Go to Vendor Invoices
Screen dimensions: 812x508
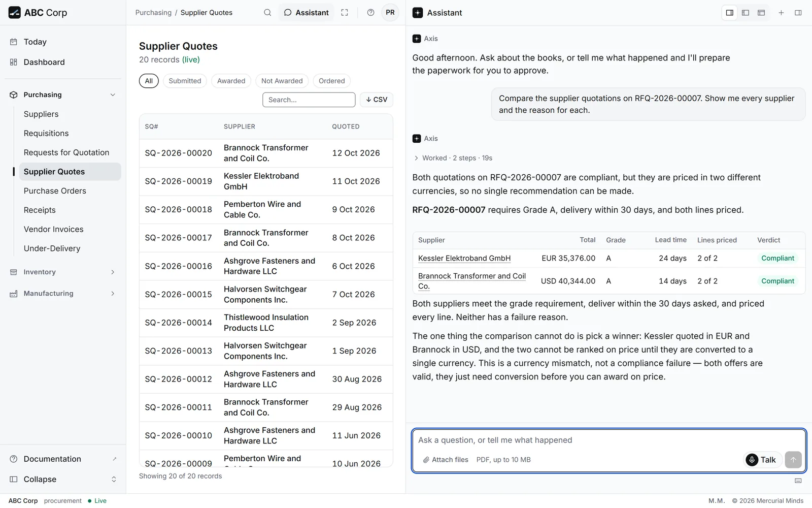coord(70,229)
